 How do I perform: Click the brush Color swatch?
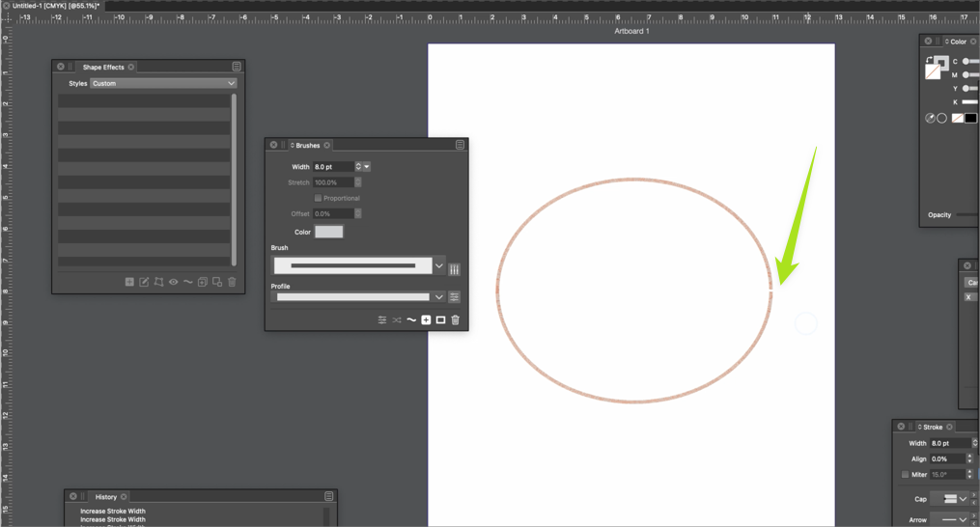pyautogui.click(x=328, y=232)
